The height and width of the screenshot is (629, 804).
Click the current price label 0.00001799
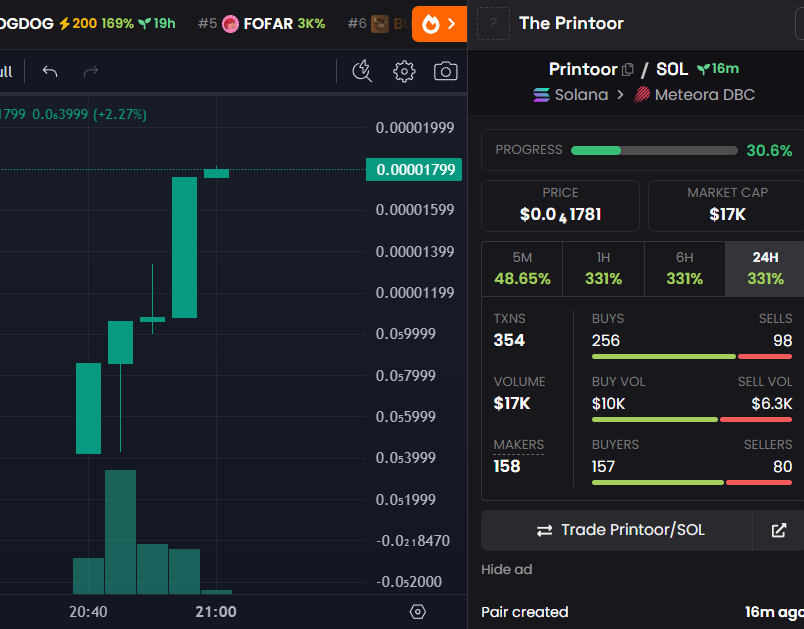coord(414,170)
